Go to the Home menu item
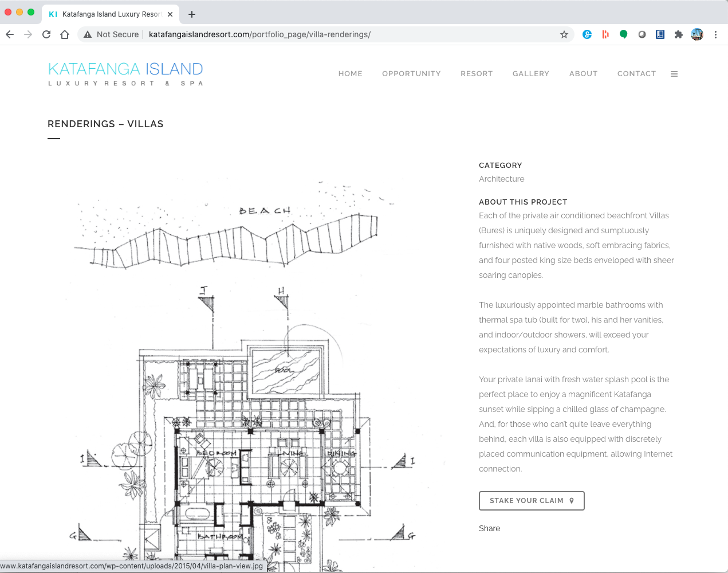The height and width of the screenshot is (573, 728). click(x=351, y=74)
